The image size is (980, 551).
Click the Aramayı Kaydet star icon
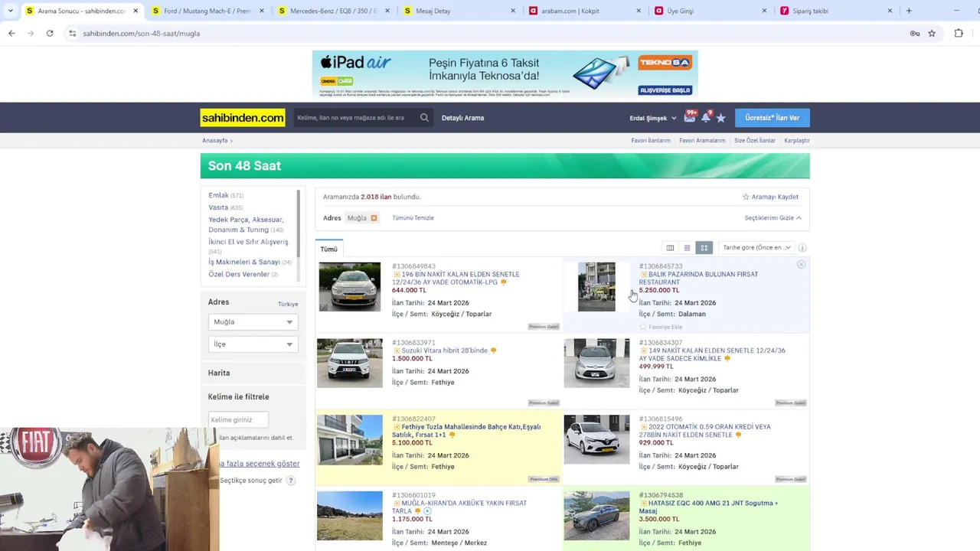[746, 197]
